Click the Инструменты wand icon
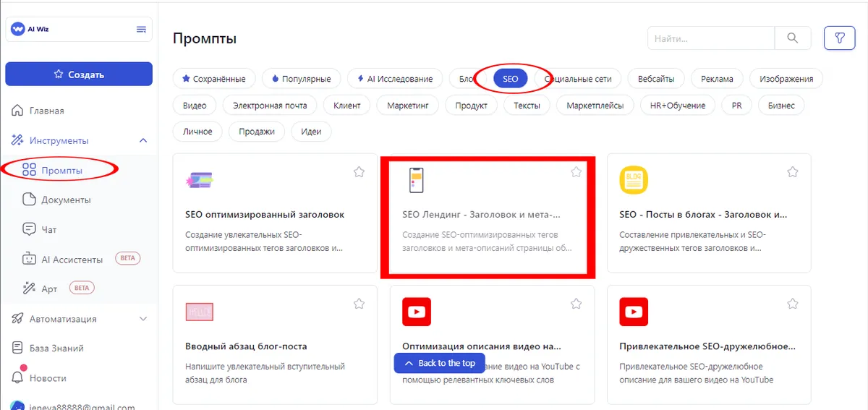 (18, 140)
